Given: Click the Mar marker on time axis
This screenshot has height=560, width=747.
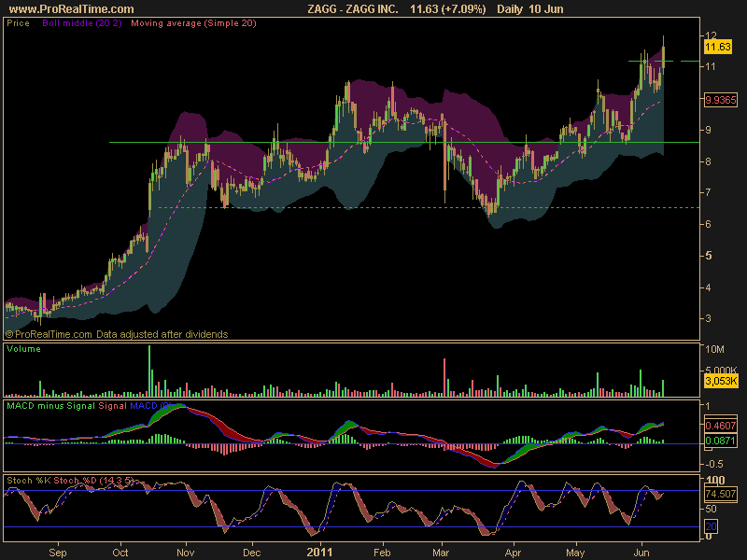Looking at the screenshot, I should [441, 553].
